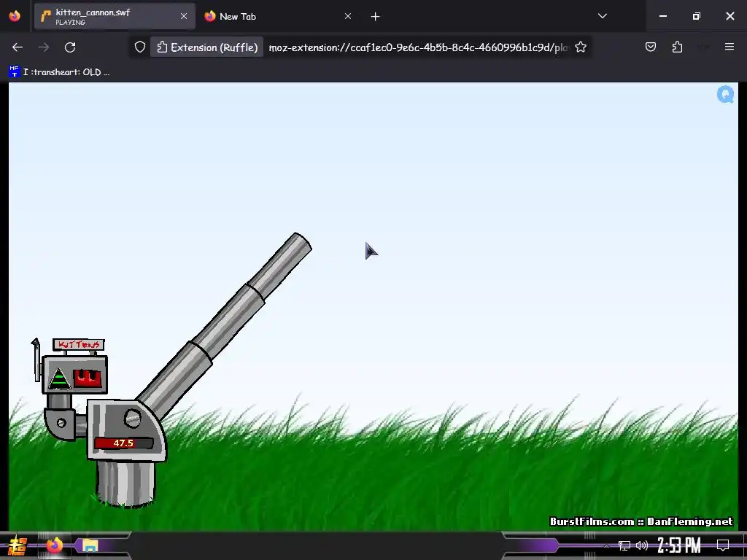Open the Save to Pocket button
Viewport: 747px width, 560px height.
(650, 47)
